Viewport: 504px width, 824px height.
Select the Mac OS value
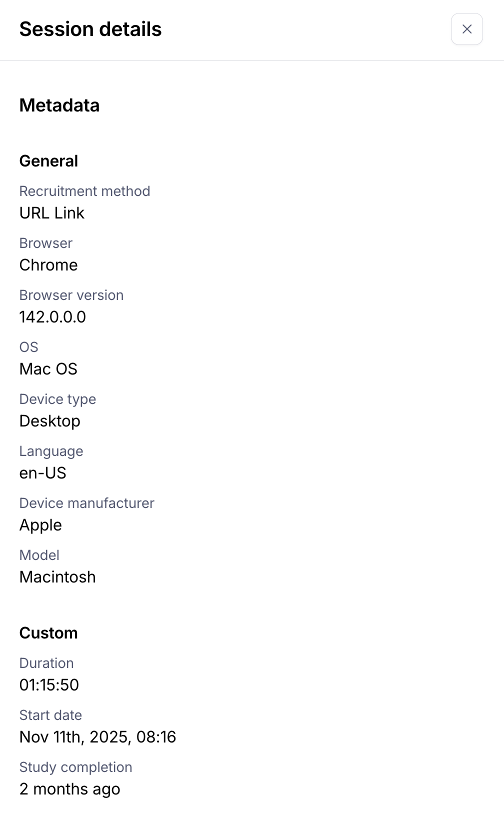48,369
